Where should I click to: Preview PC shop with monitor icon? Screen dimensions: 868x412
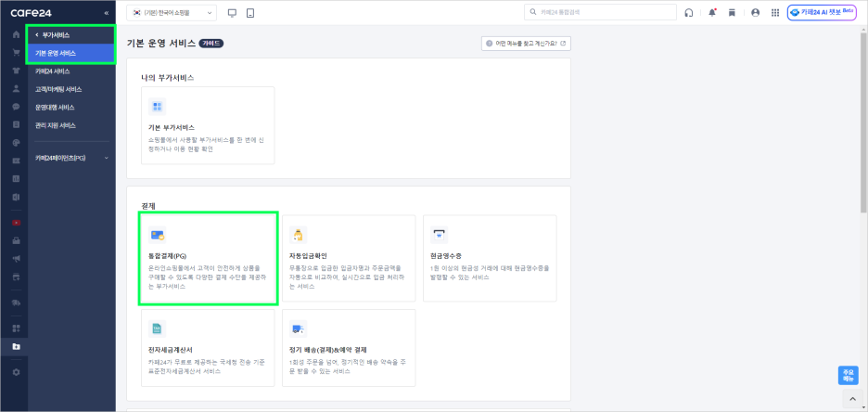pos(233,13)
